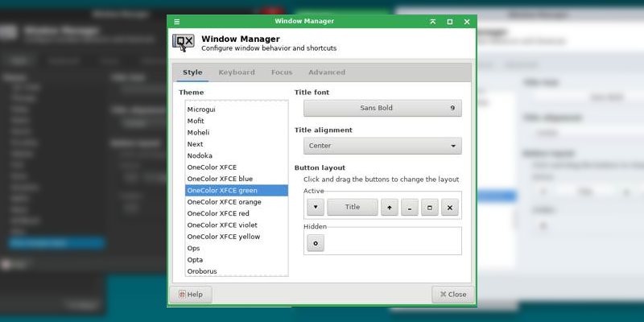Open the Sans Bold title font chooser
This screenshot has height=322, width=644.
[x=382, y=108]
